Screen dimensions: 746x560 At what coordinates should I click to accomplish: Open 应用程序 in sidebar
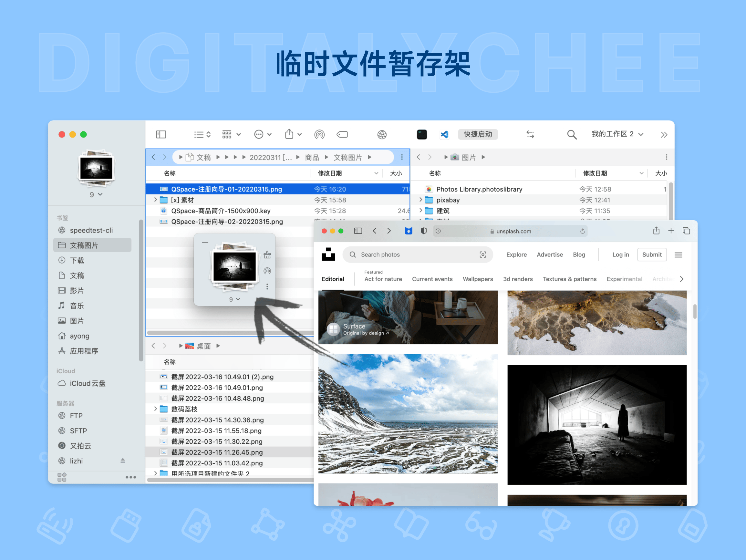point(92,351)
